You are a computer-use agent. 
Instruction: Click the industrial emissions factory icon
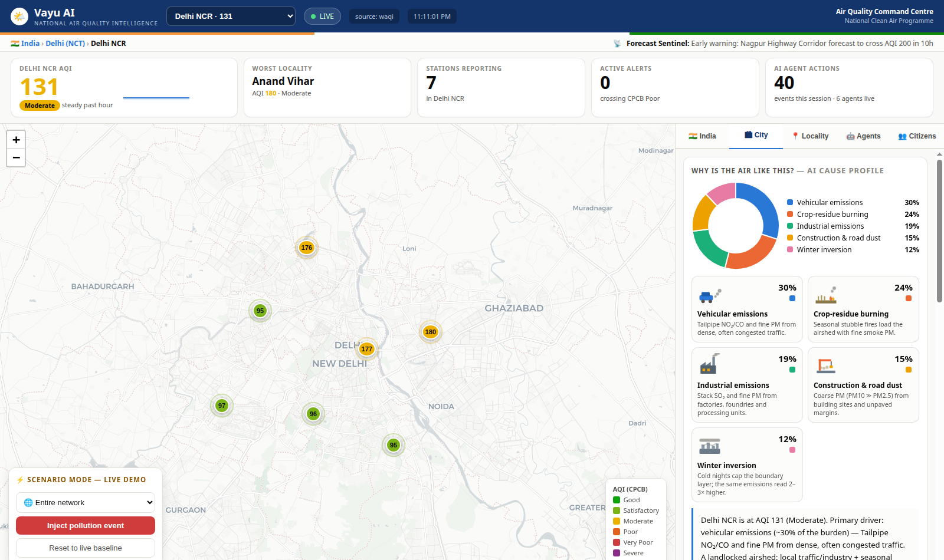click(x=709, y=364)
